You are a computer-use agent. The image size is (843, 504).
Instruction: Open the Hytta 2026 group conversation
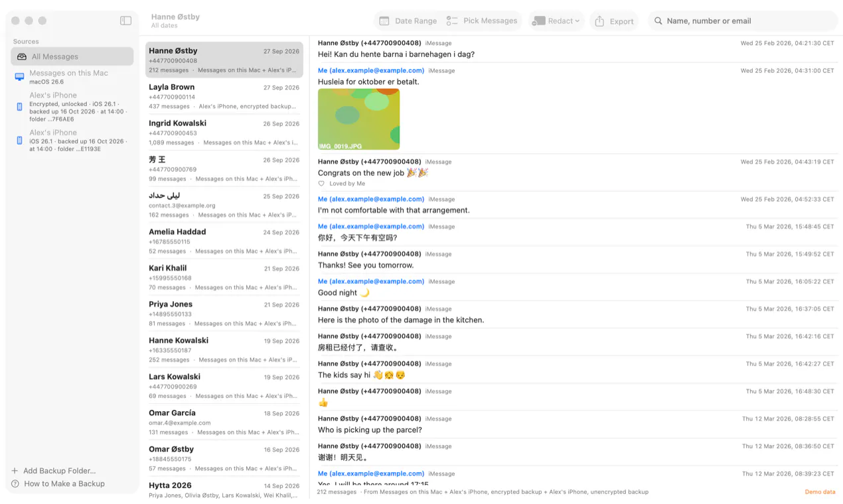(224, 489)
